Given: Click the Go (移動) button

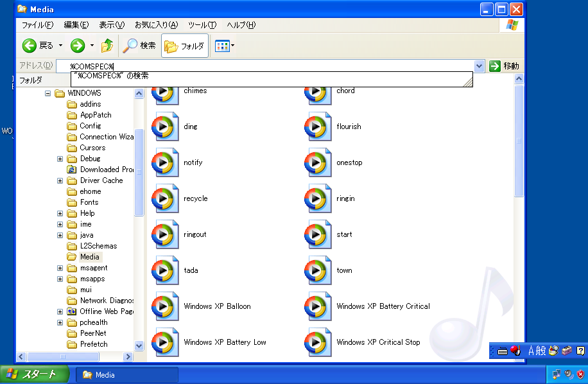Looking at the screenshot, I should pyautogui.click(x=505, y=66).
